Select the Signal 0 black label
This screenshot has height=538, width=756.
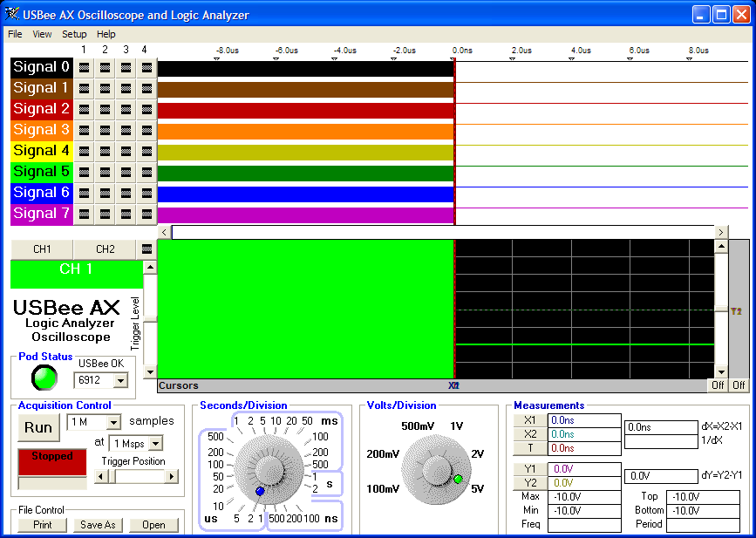42,67
